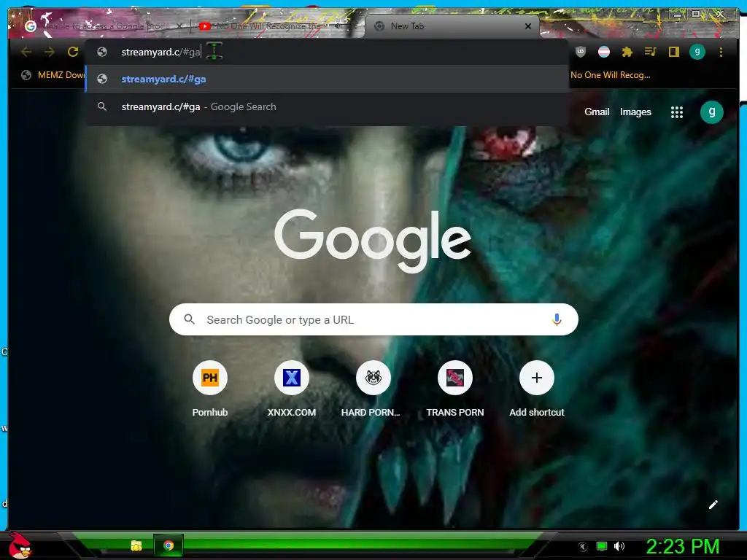Viewport: 747px width, 560px height.
Task: Open the MEMZ Download bookmark
Action: pyautogui.click(x=53, y=75)
